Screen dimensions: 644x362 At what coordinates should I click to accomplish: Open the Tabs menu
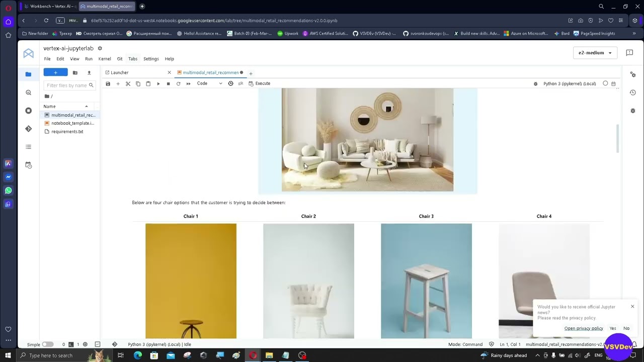pos(133,59)
